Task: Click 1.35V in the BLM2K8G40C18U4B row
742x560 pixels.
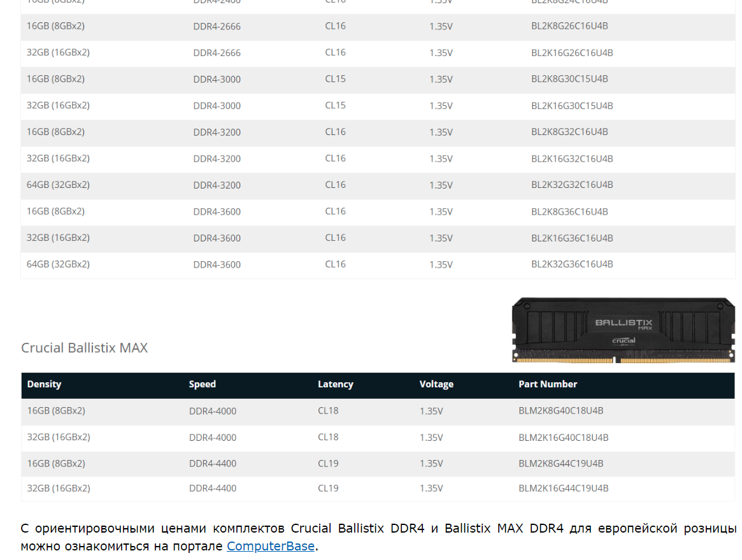Action: (x=431, y=412)
